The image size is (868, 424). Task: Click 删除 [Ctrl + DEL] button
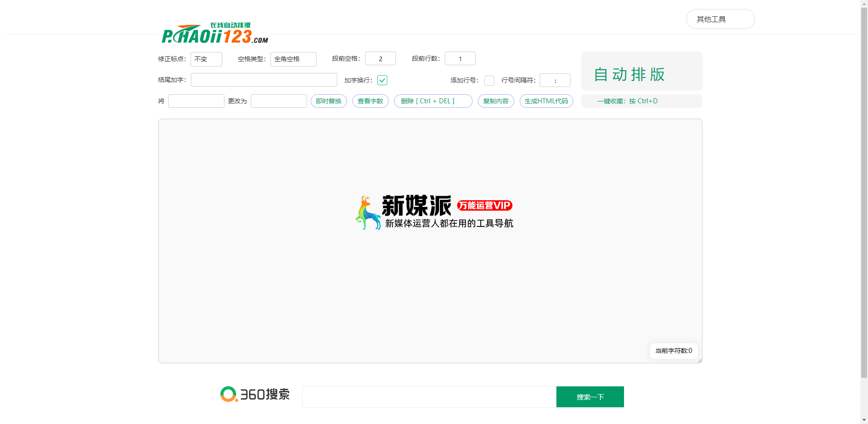[x=433, y=101]
